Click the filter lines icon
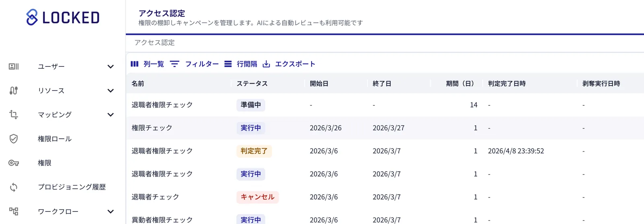This screenshot has height=224, width=644. point(174,64)
